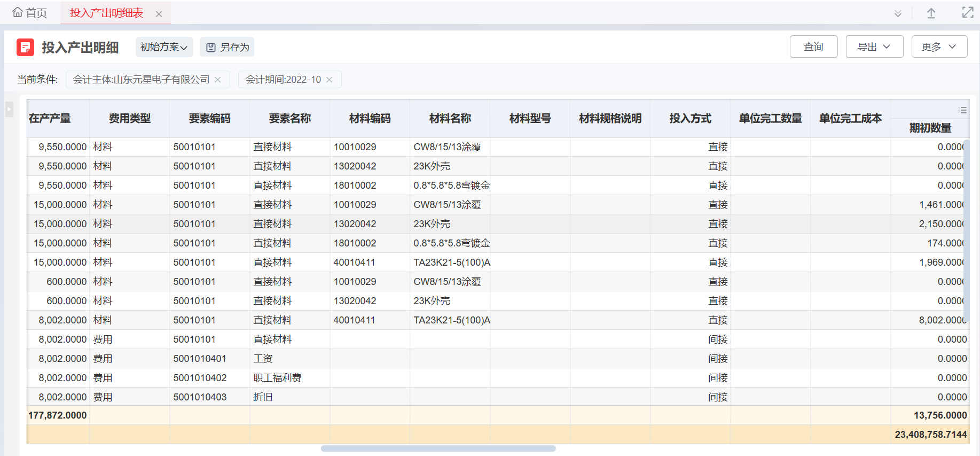
Task: Open the table column settings icon
Action: pyautogui.click(x=962, y=110)
